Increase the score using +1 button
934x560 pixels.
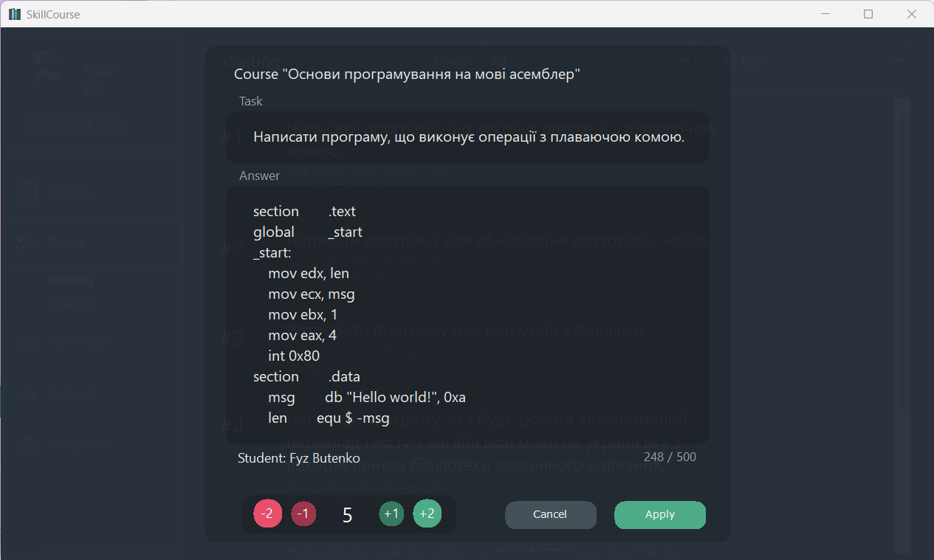point(391,514)
